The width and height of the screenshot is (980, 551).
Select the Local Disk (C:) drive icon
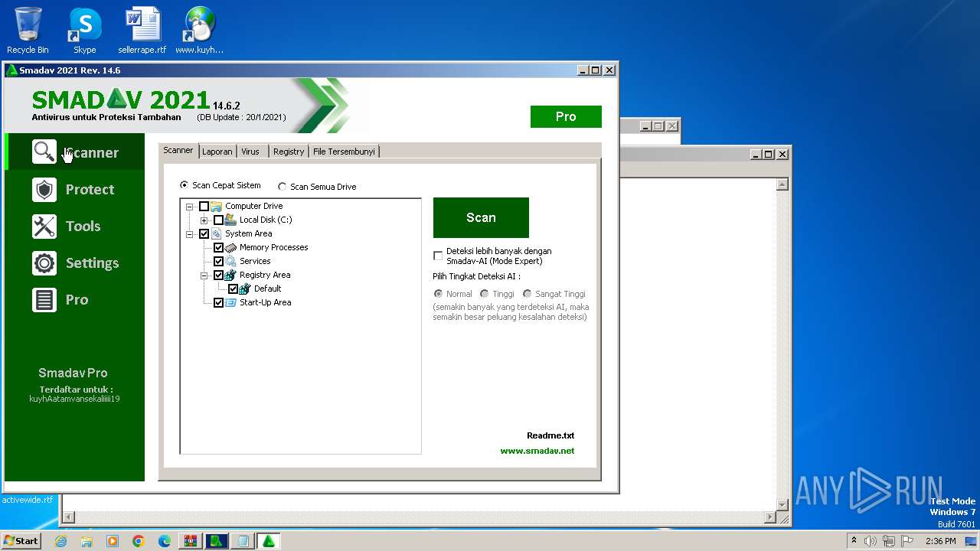(230, 220)
